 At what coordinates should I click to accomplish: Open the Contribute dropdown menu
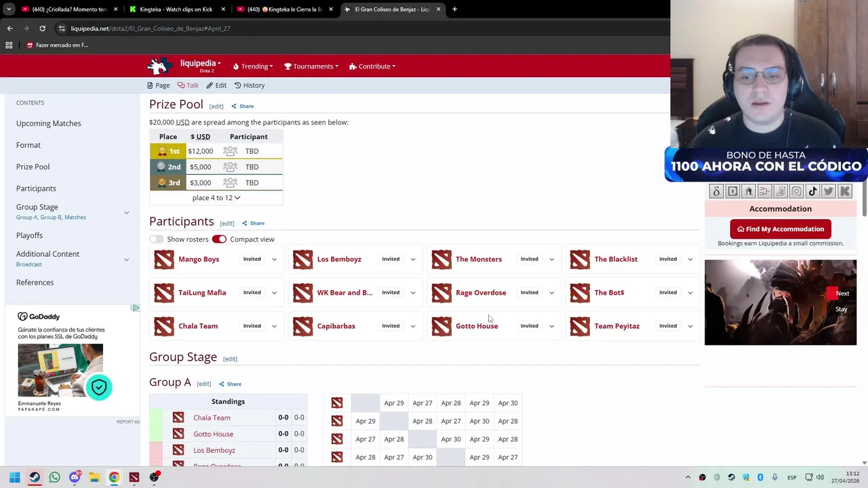pos(372,66)
